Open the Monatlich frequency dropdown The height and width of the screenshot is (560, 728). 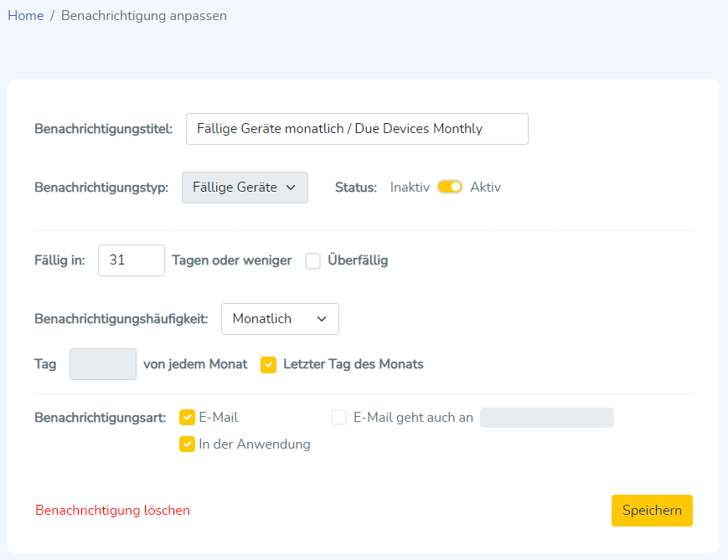click(x=280, y=319)
